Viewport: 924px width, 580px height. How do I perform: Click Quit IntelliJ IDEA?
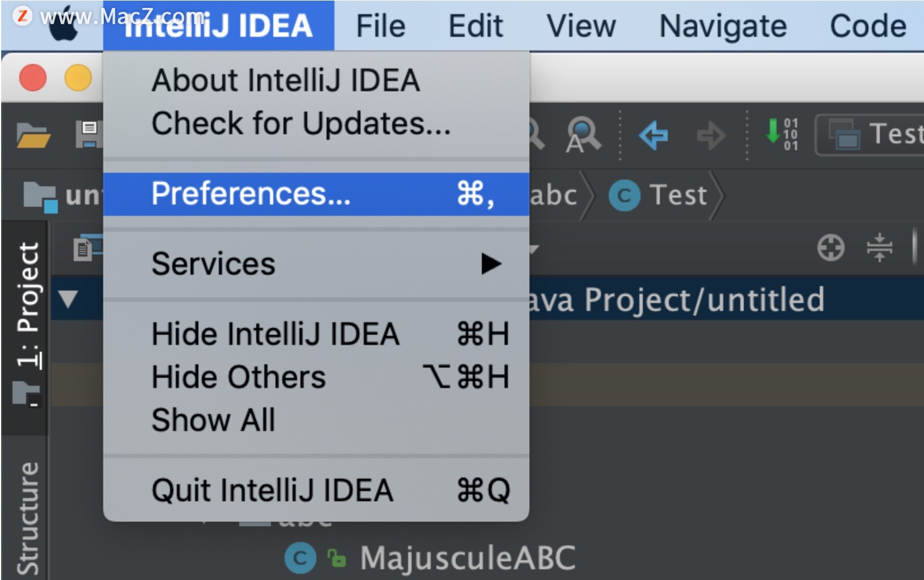(316, 490)
